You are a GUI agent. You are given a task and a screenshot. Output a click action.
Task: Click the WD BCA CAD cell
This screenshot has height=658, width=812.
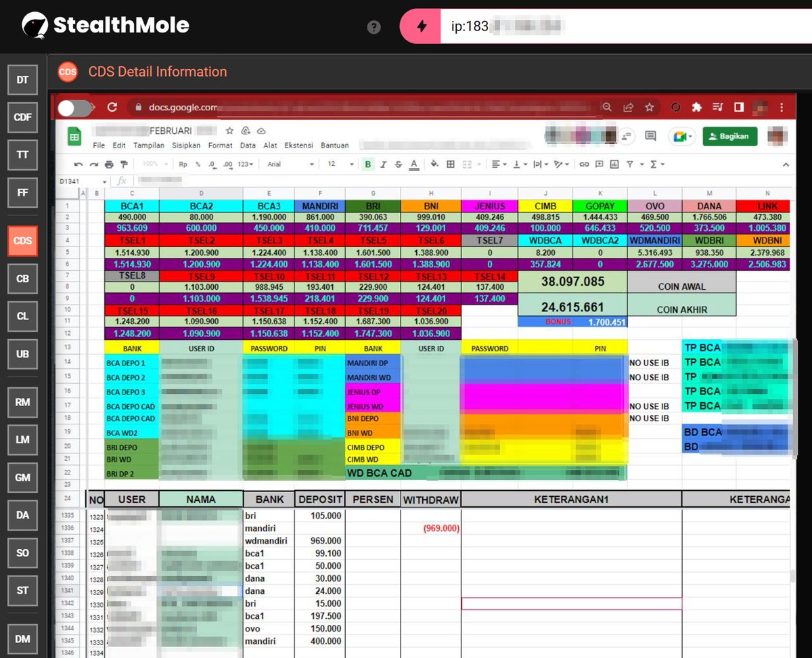click(486, 473)
